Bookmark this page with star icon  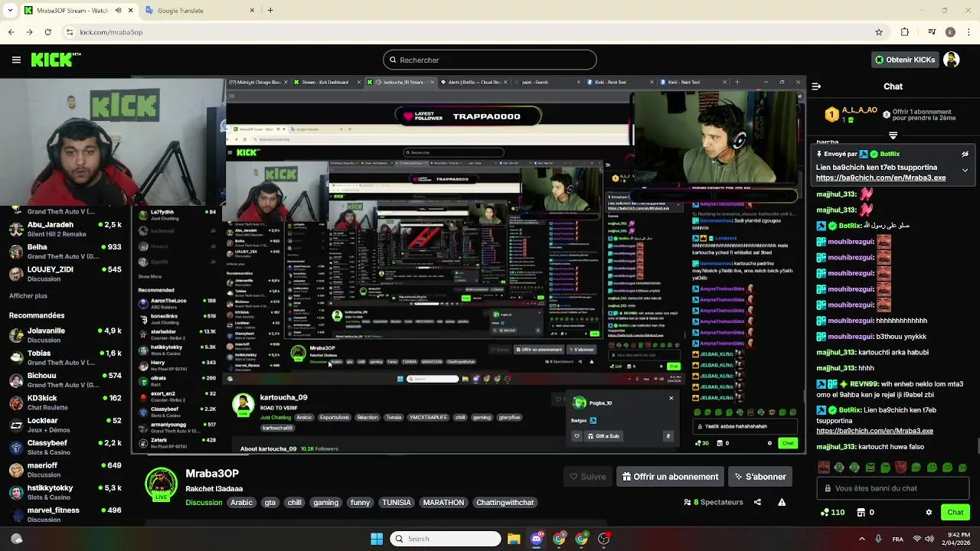(x=879, y=32)
